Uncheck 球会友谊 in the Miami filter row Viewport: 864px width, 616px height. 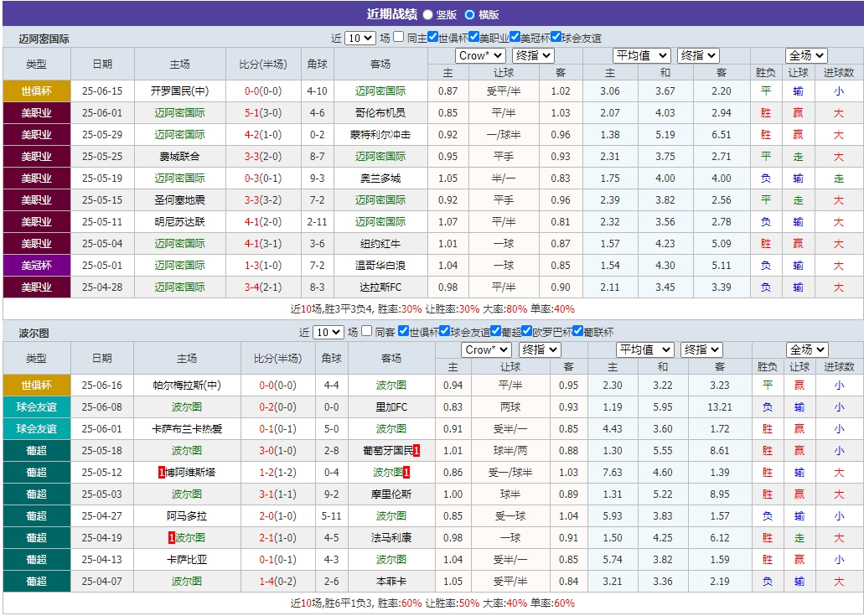pos(555,37)
